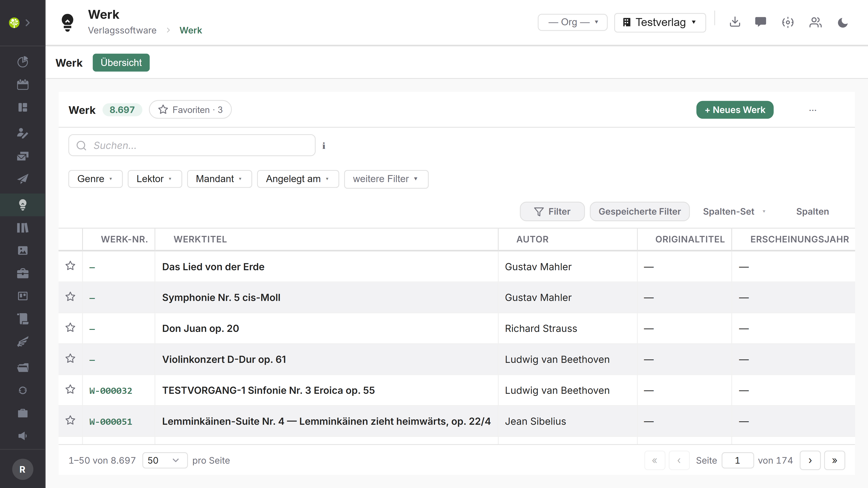868x488 pixels.
Task: Jump to last page double arrow
Action: click(x=834, y=460)
